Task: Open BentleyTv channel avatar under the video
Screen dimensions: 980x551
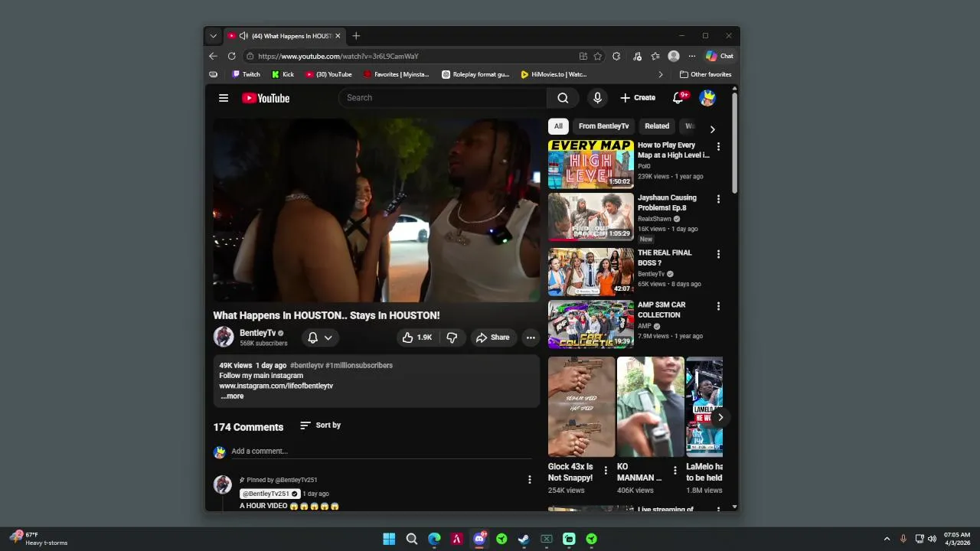Action: [224, 337]
